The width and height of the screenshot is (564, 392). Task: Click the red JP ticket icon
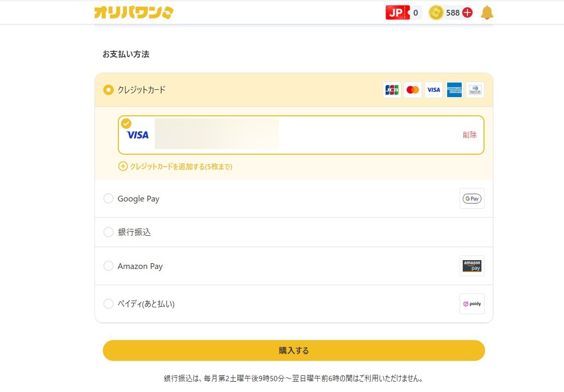tap(397, 12)
